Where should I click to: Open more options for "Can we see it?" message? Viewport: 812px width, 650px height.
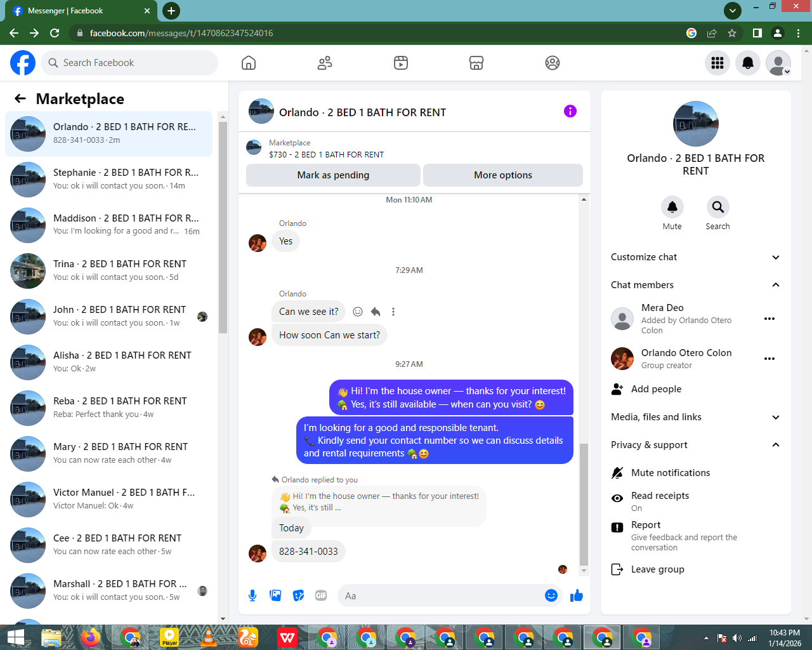pyautogui.click(x=393, y=312)
